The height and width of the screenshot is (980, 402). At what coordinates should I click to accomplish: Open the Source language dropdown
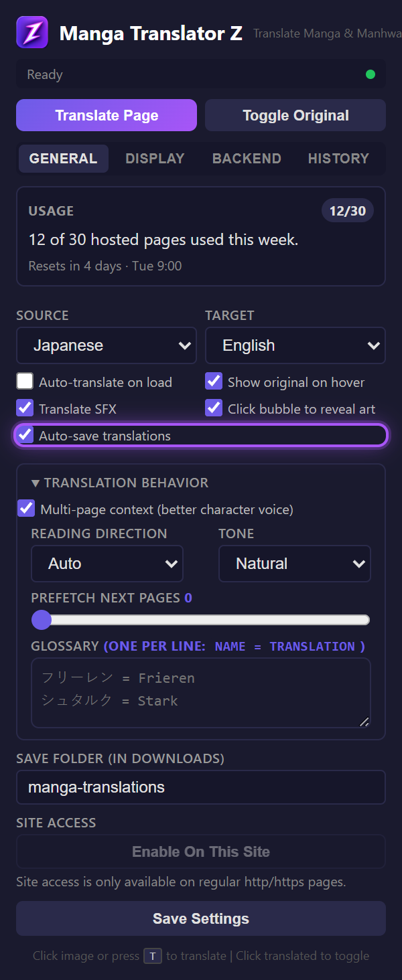(x=106, y=345)
